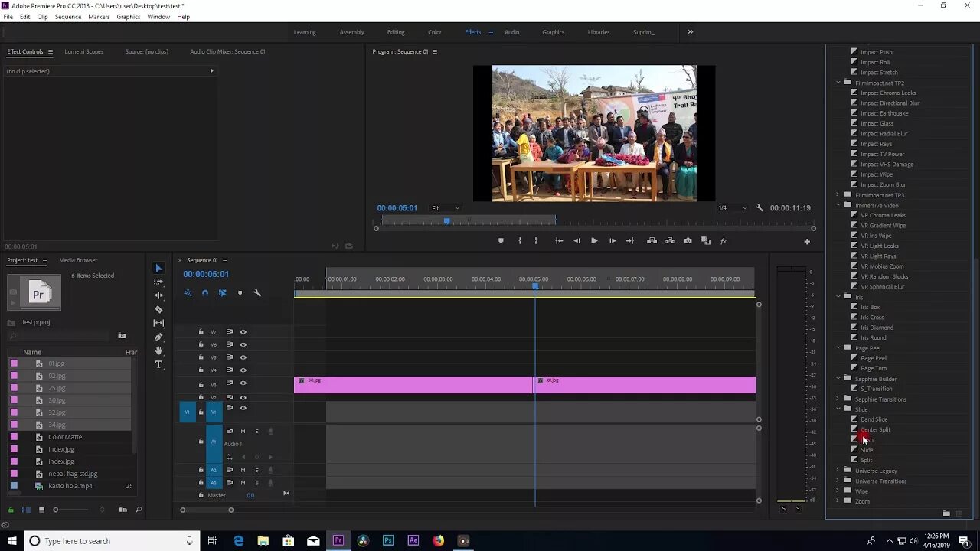Go to In point

[559, 241]
